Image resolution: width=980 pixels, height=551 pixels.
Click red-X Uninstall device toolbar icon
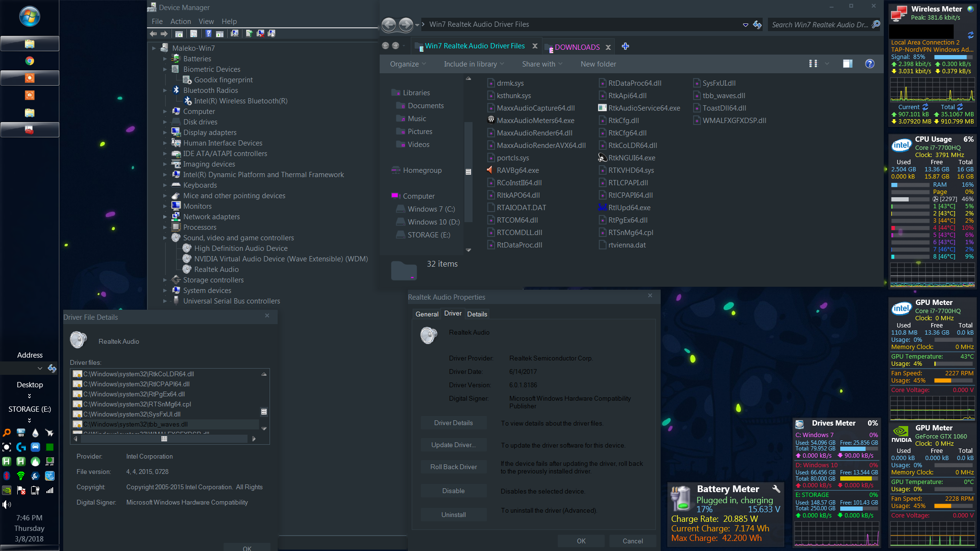point(260,34)
